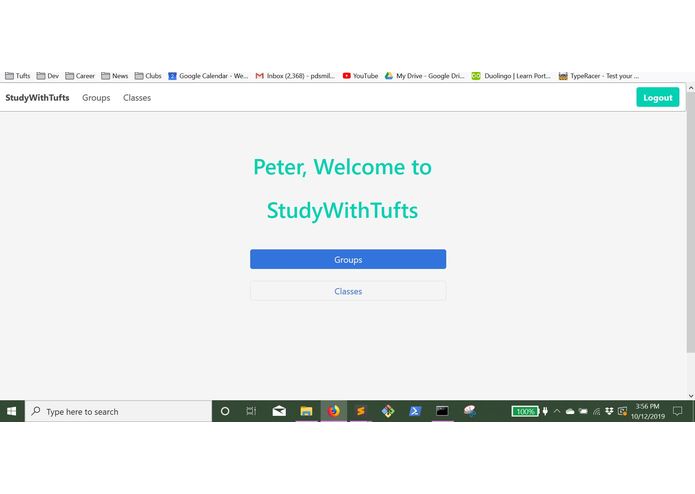Click the page scroll-up arrow
Image resolution: width=695 pixels, height=494 pixels.
coord(691,88)
